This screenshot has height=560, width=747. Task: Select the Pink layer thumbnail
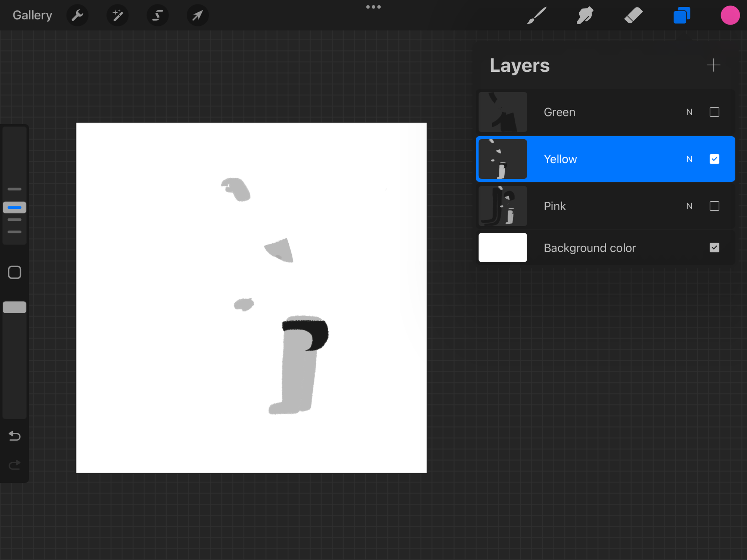[x=503, y=206]
